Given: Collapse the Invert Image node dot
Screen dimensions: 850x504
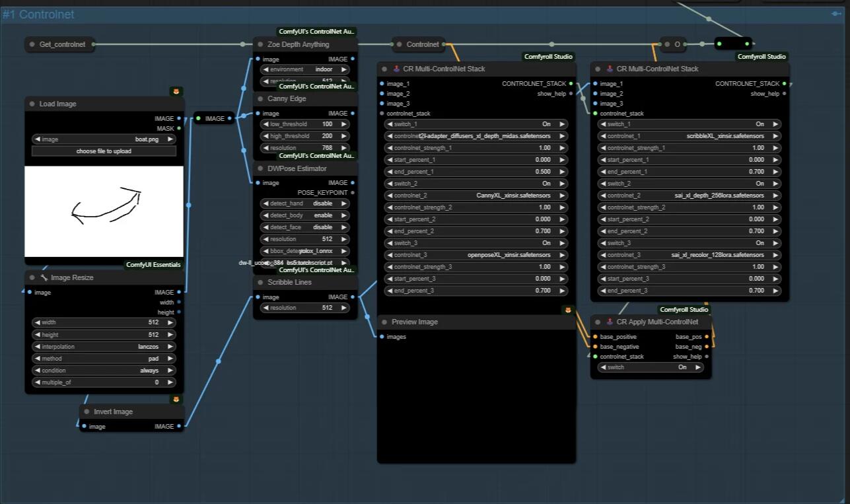Looking at the screenshot, I should click(x=87, y=412).
